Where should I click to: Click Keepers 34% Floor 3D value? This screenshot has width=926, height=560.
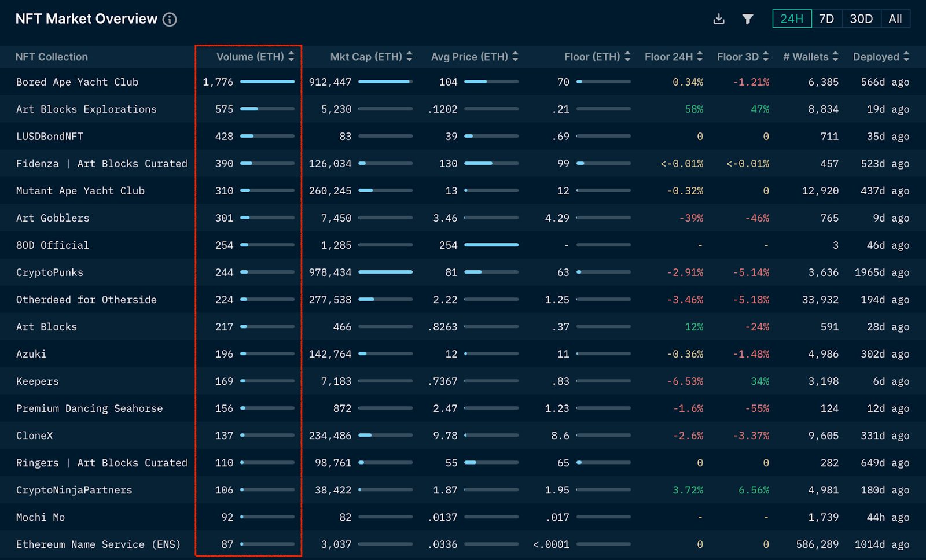(760, 381)
